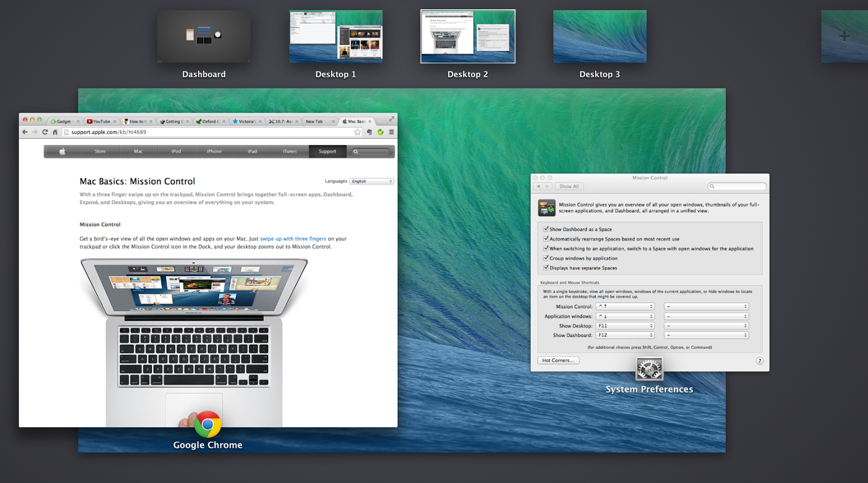Switch to the Gadget tab
868x483 pixels.
[x=63, y=121]
